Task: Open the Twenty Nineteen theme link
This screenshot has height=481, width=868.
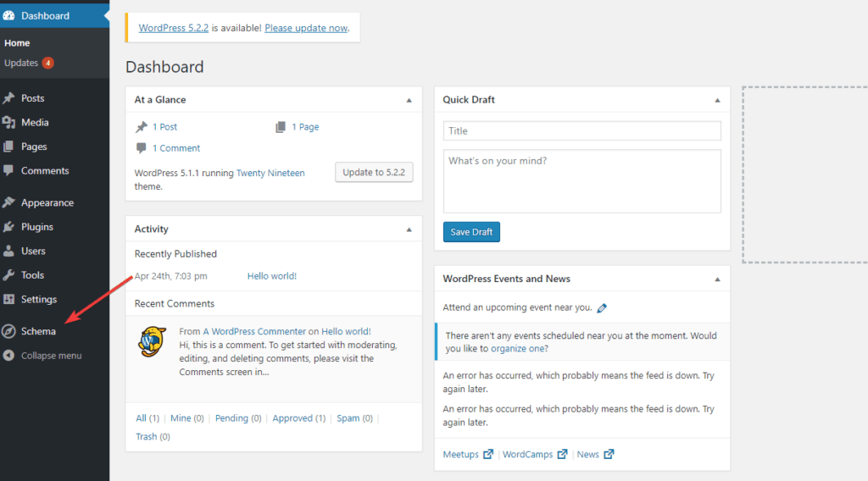Action: [270, 173]
